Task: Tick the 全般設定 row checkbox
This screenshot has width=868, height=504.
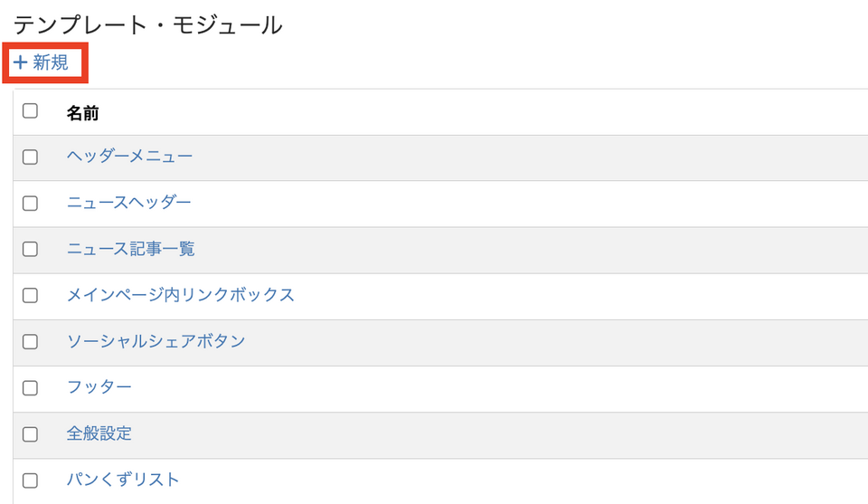Action: tap(30, 434)
